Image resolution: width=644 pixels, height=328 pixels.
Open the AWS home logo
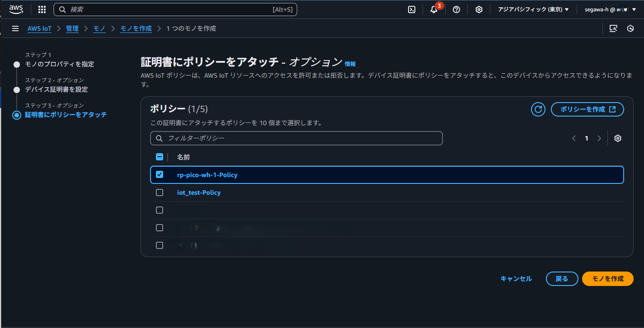(x=16, y=9)
